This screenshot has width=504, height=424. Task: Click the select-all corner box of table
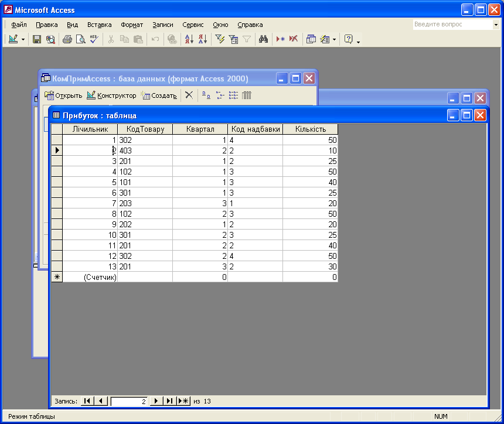[57, 129]
